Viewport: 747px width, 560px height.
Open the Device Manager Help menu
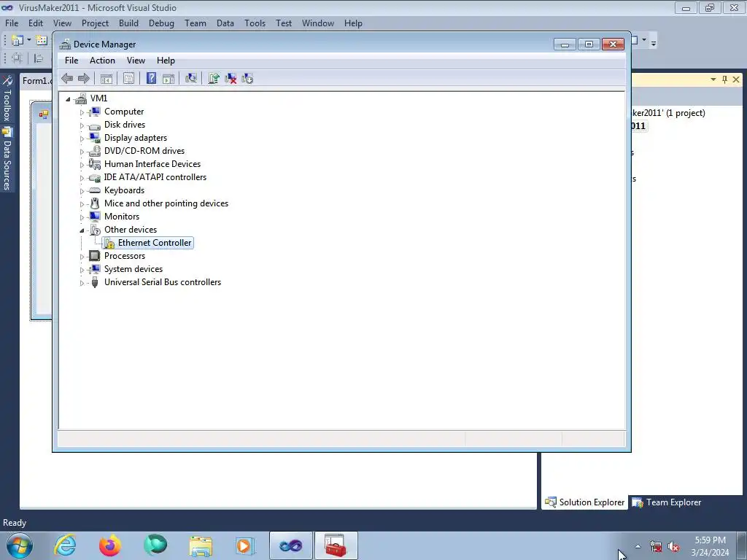(166, 61)
